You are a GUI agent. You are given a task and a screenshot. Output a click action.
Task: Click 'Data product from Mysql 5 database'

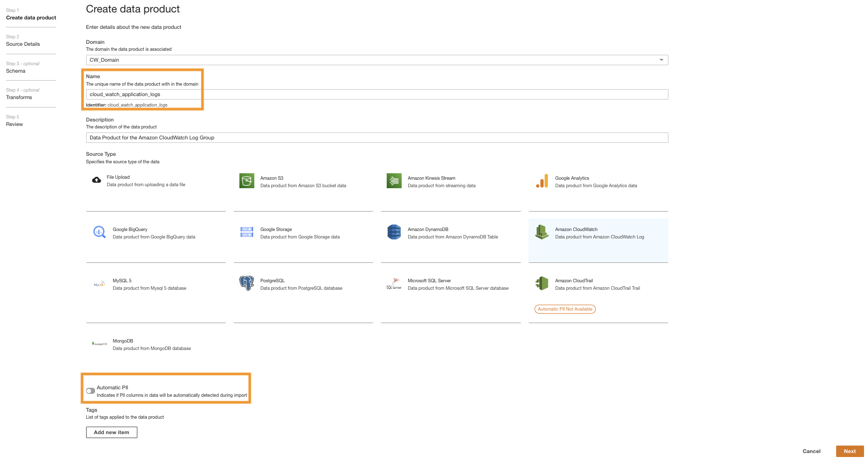[149, 288]
